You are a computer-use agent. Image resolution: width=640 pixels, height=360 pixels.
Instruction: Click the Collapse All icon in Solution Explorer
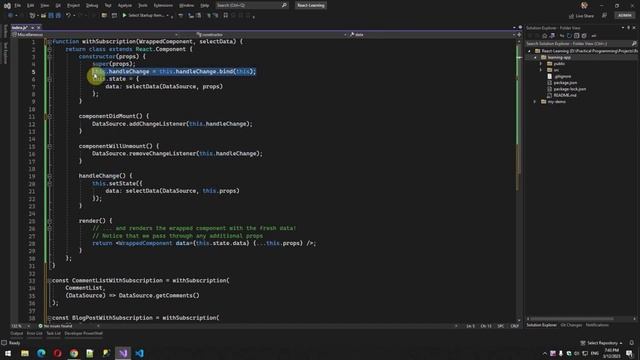point(576,36)
